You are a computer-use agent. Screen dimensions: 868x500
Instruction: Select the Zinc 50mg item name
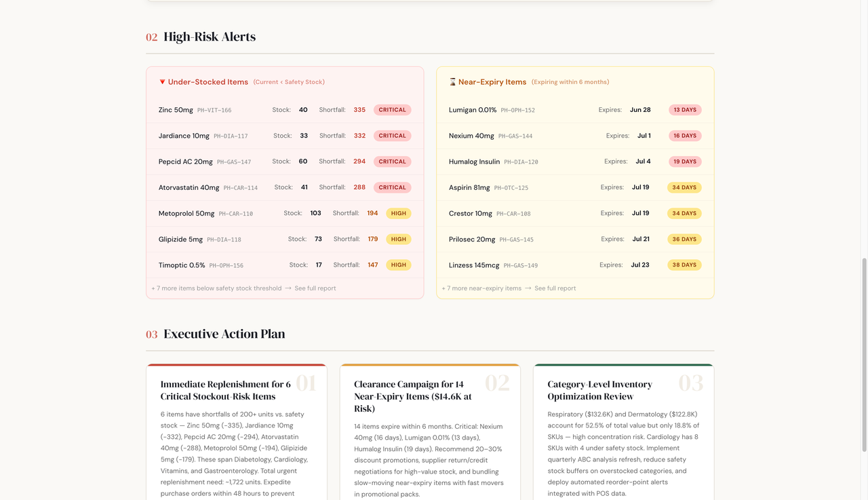[176, 110]
